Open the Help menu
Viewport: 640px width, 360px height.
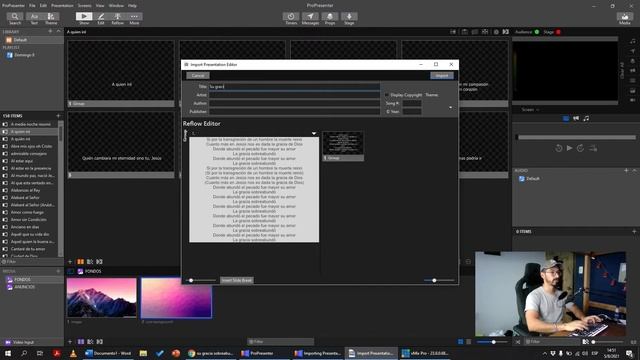(132, 6)
